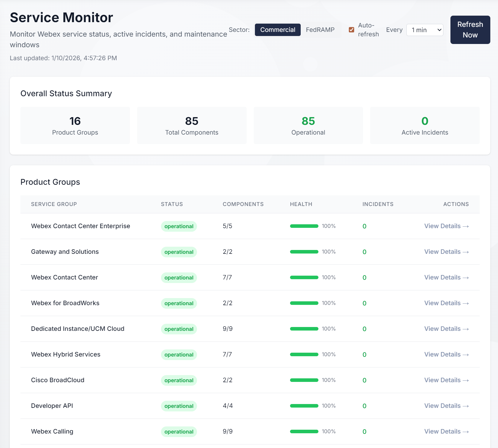Screen dimensions: 498x448
Task: Open Dedicated Instance/UCM Cloud details
Action: point(446,329)
